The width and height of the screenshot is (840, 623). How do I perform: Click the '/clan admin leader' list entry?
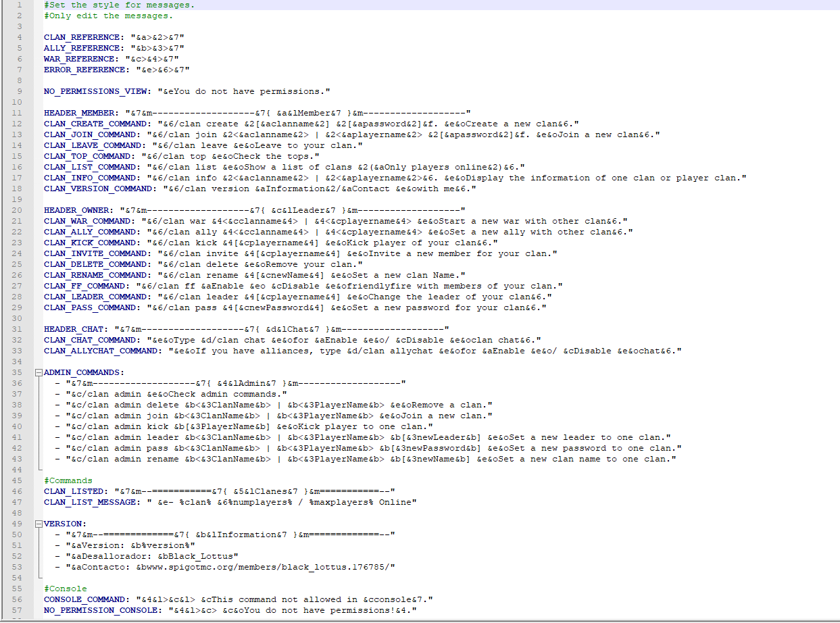point(368,437)
